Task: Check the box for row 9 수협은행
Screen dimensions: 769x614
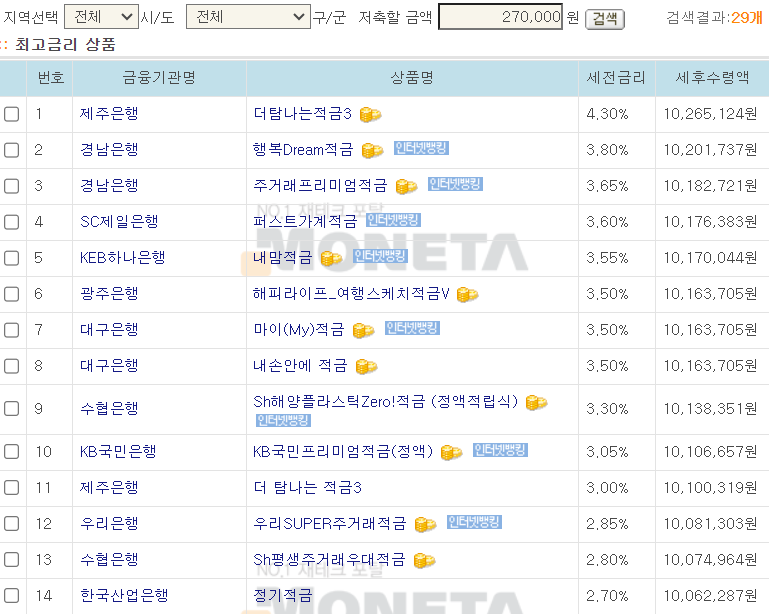Action: (x=11, y=409)
